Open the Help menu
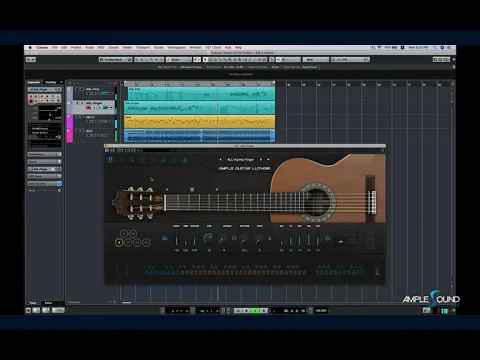The image size is (480, 360). tap(238, 48)
